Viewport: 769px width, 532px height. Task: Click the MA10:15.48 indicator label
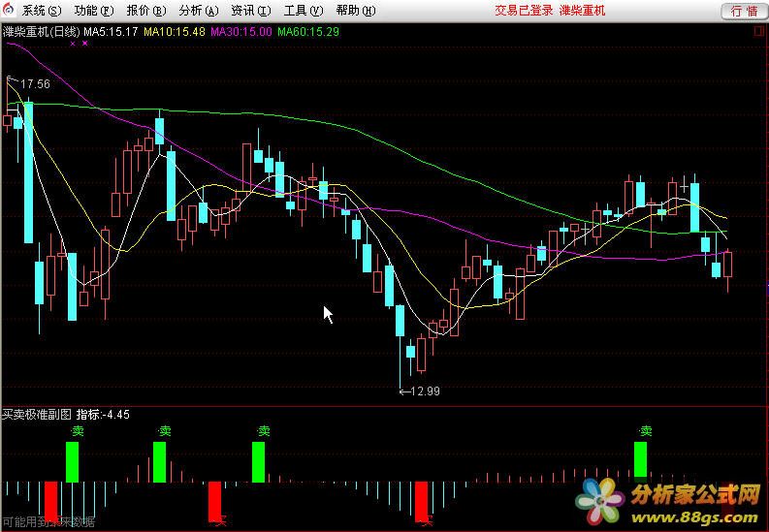point(175,32)
